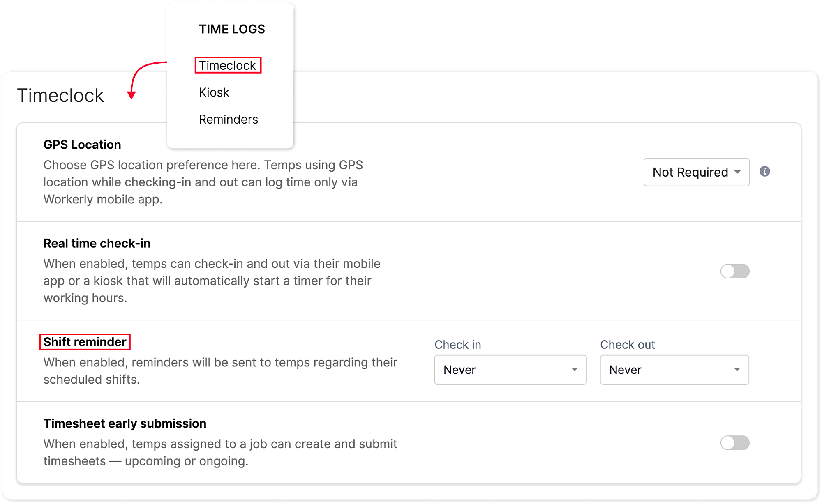Screen dimensions: 822x504
Task: Click the Check out field label
Action: coord(627,345)
